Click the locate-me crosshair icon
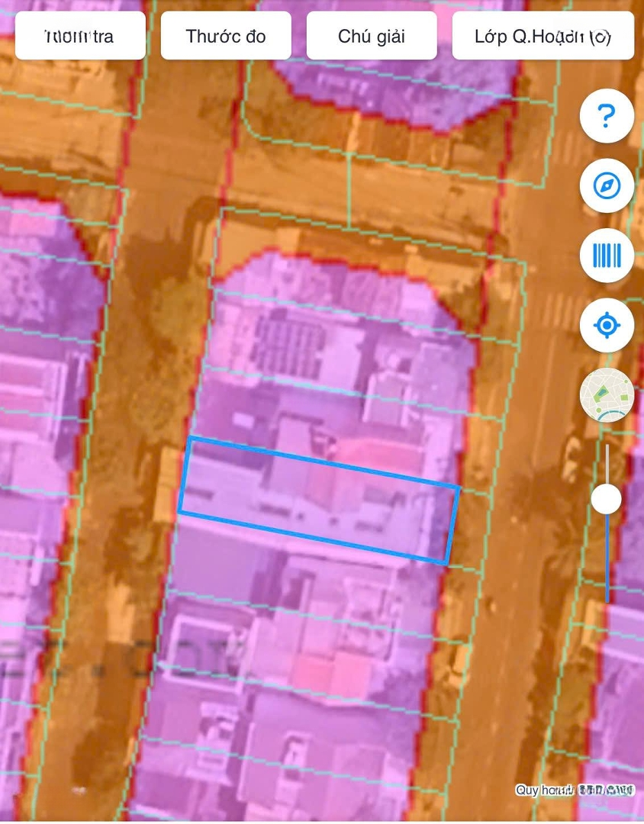 (607, 326)
